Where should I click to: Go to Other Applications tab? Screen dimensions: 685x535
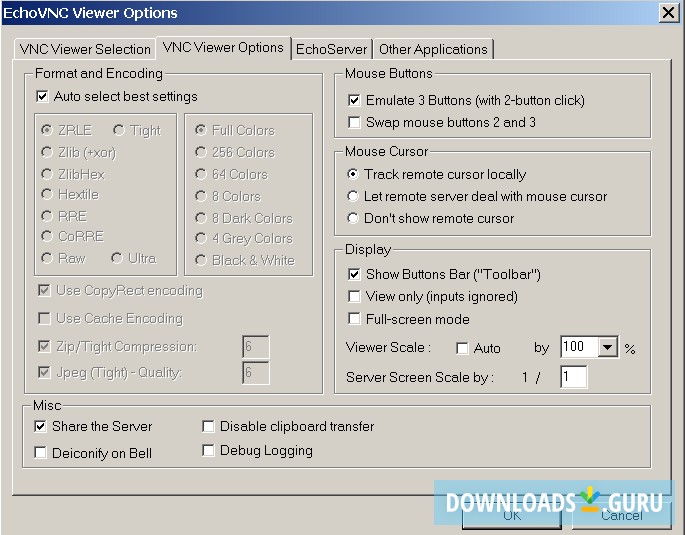pos(433,49)
